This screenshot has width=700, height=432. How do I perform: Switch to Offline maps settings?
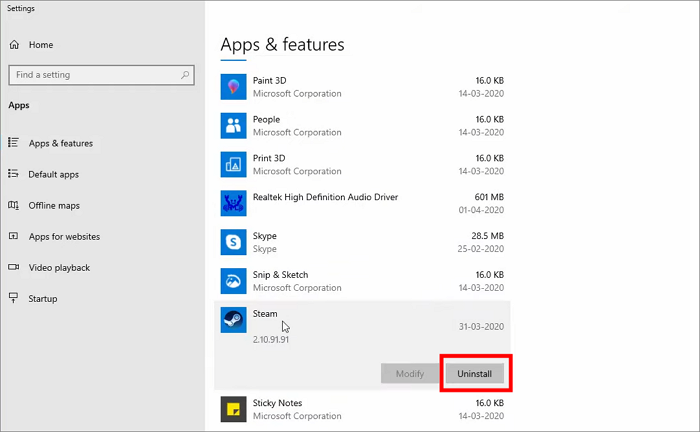coord(54,205)
